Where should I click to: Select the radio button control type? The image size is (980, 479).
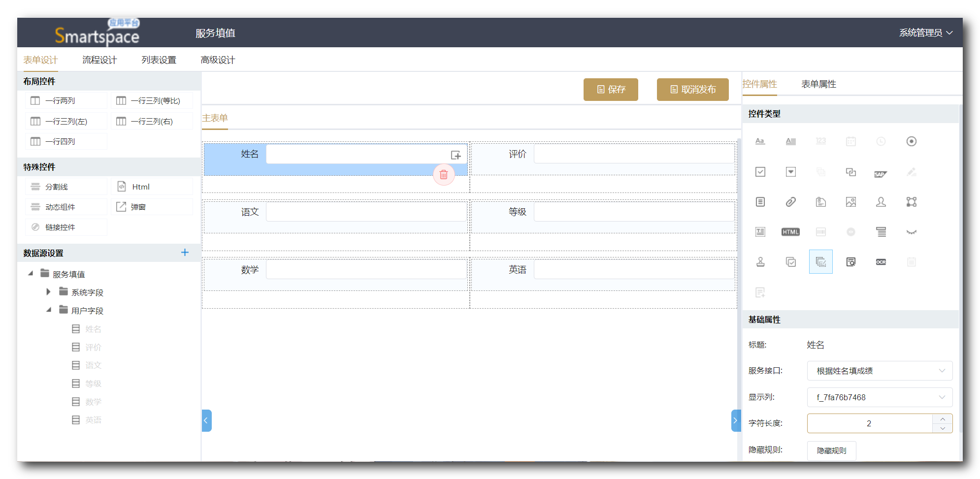click(911, 141)
